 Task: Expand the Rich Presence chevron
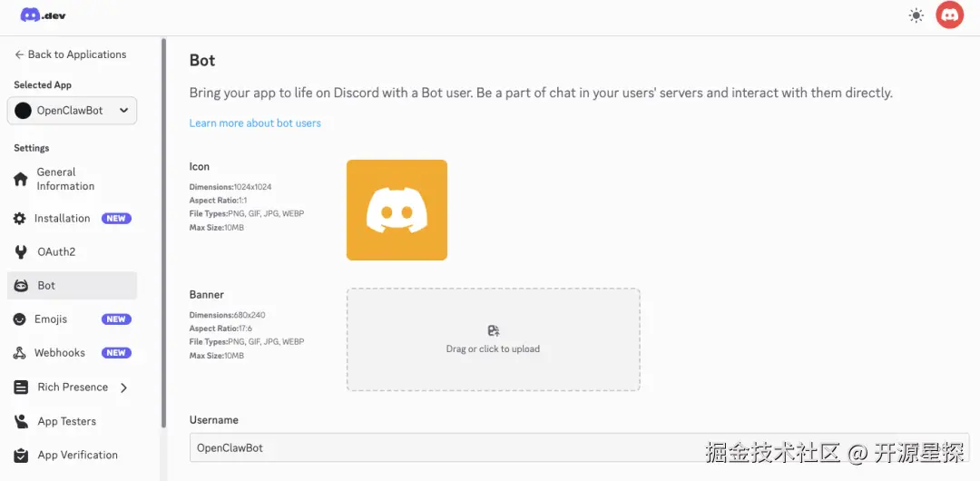click(123, 388)
